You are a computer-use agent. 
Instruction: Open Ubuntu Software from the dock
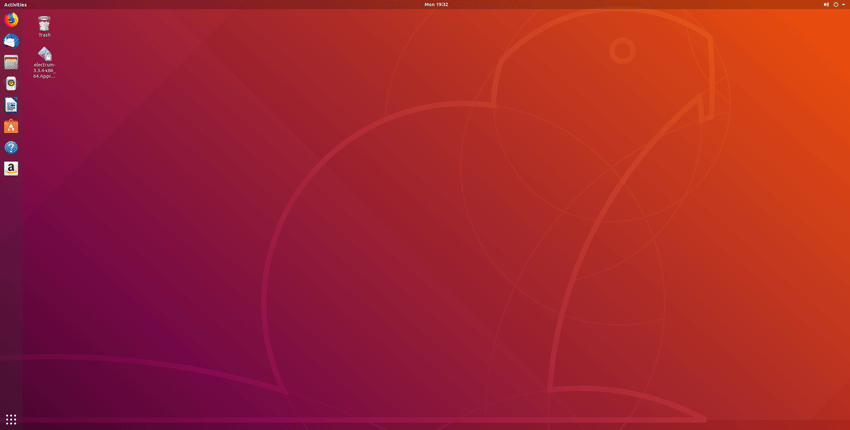coord(11,126)
